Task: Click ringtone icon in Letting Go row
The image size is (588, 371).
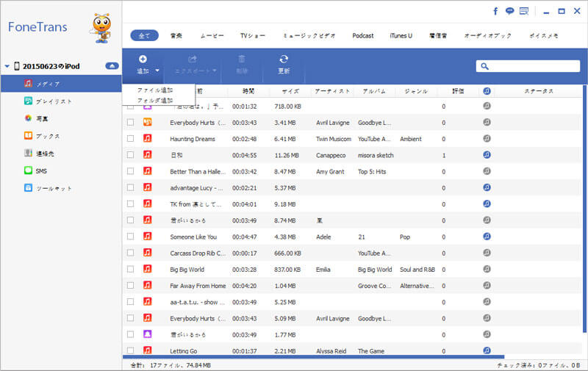Action: point(487,350)
